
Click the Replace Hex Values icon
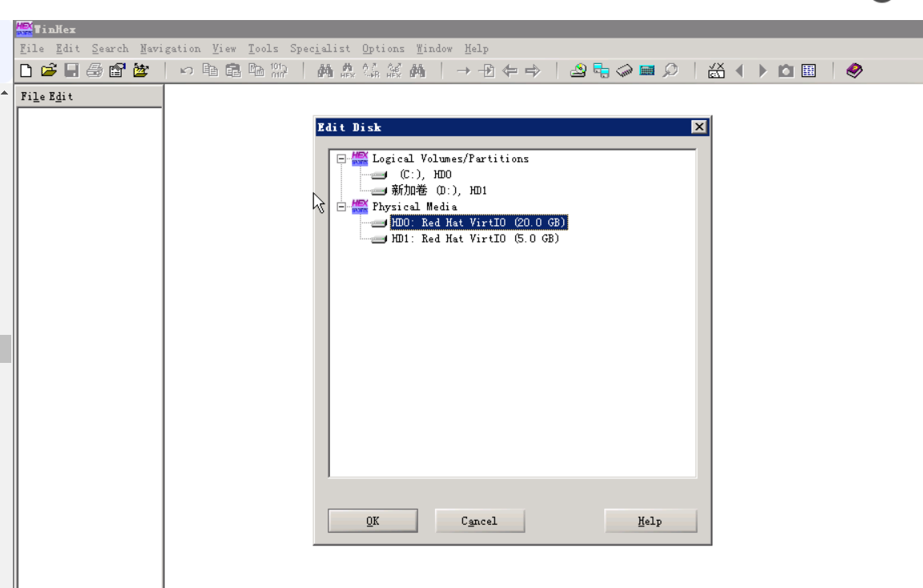point(394,70)
